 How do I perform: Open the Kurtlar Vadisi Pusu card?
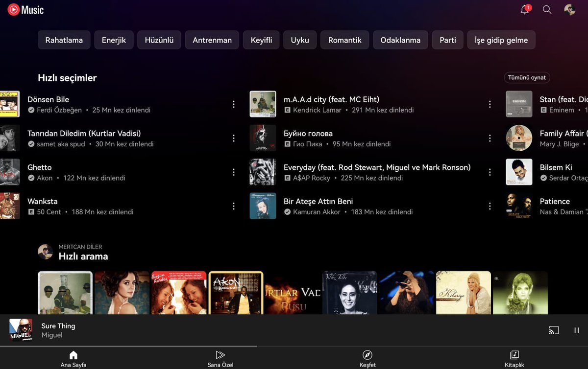(x=293, y=293)
